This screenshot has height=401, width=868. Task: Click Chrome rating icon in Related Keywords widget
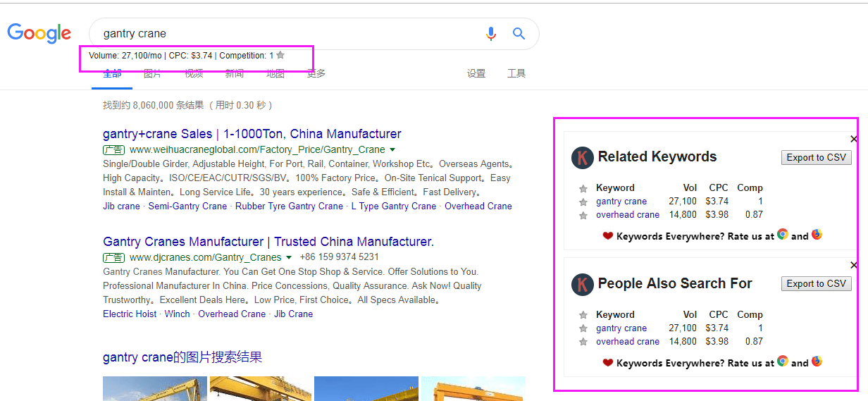782,235
